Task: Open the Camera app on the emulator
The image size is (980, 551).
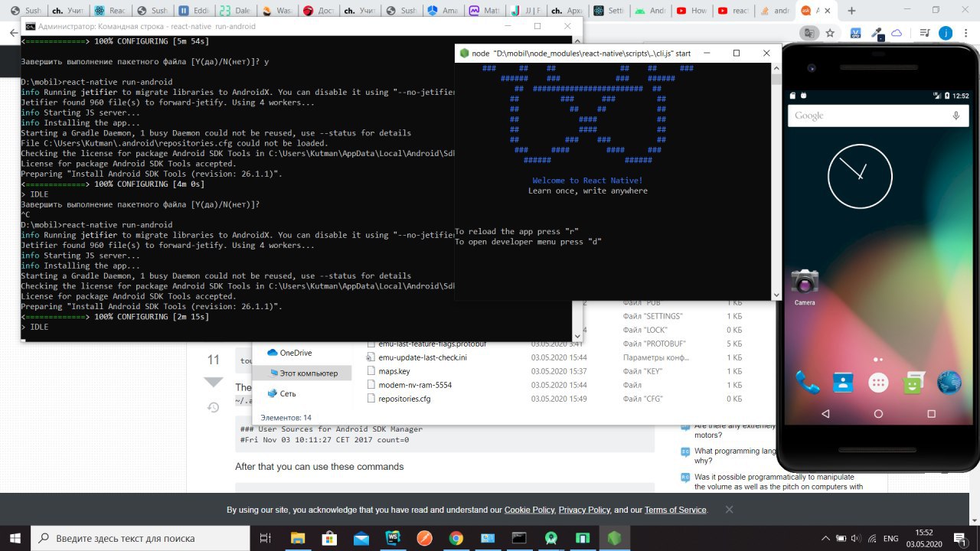Action: [805, 284]
